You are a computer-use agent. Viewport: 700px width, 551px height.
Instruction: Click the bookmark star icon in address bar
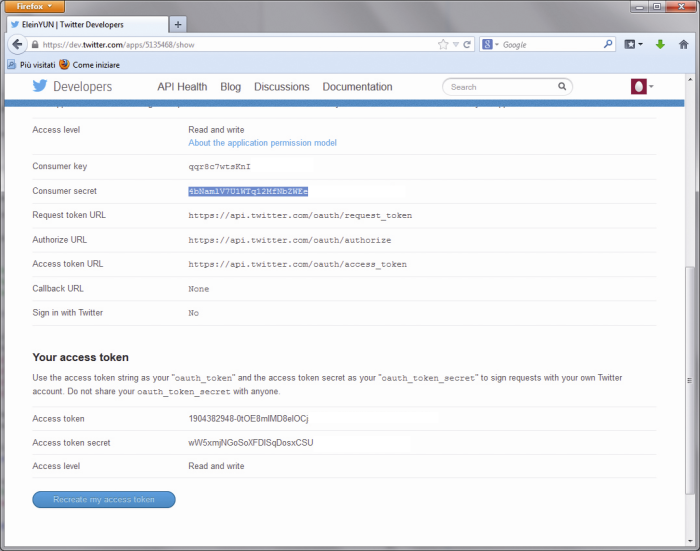(x=443, y=45)
